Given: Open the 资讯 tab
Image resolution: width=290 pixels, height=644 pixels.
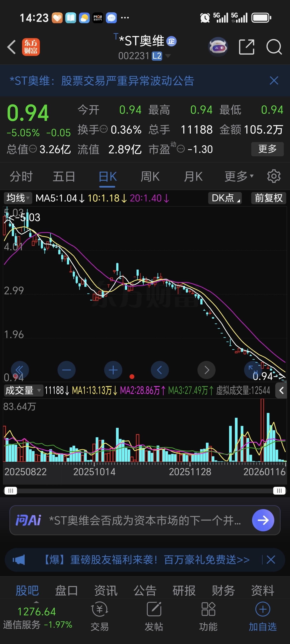Looking at the screenshot, I should [106, 591].
